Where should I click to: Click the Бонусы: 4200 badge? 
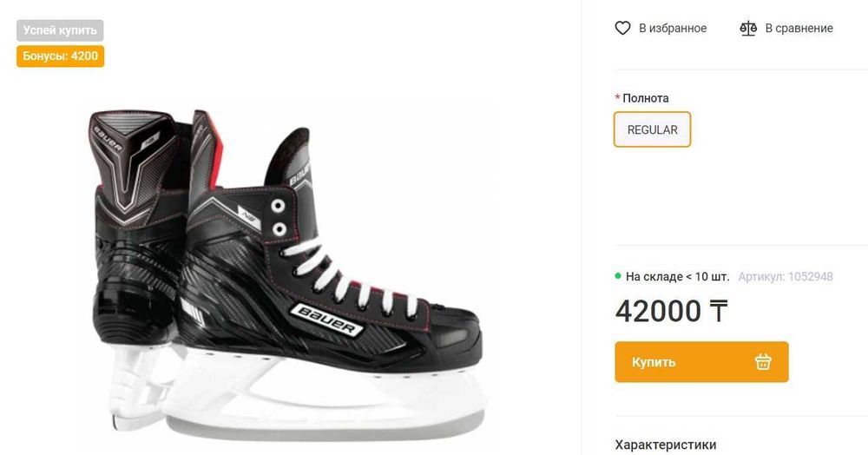(x=60, y=56)
